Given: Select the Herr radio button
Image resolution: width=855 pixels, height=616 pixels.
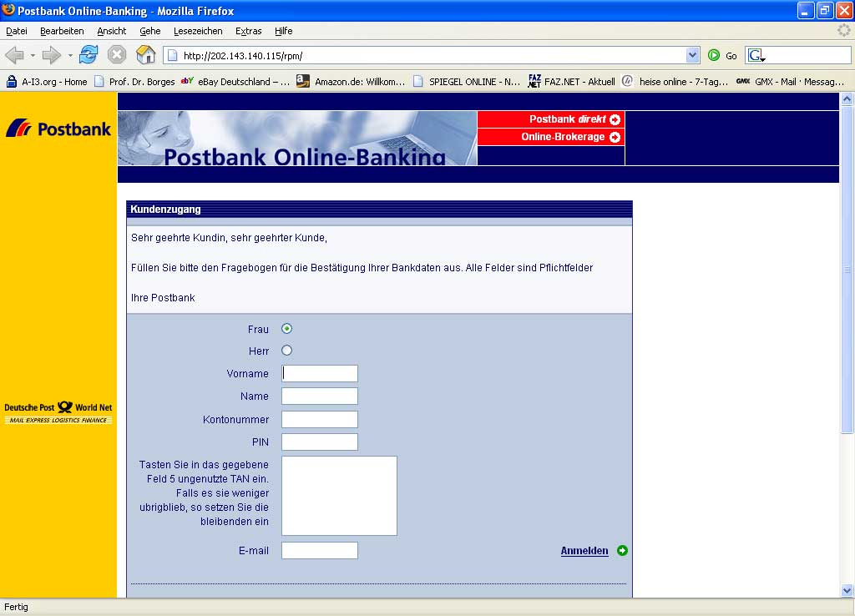Looking at the screenshot, I should point(287,351).
